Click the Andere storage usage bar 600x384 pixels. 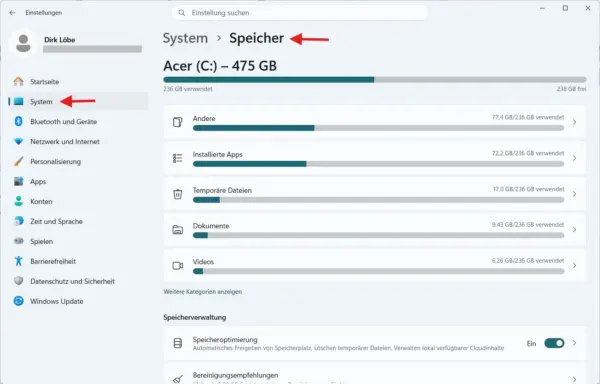point(378,128)
